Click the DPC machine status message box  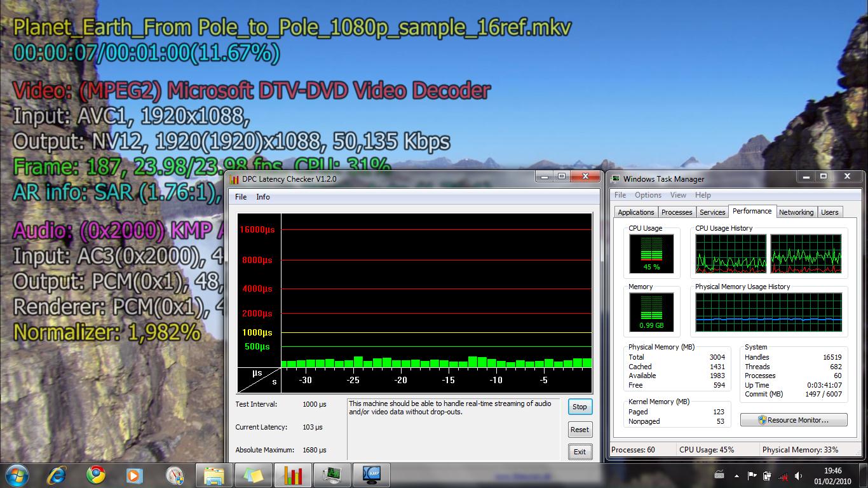tap(453, 429)
